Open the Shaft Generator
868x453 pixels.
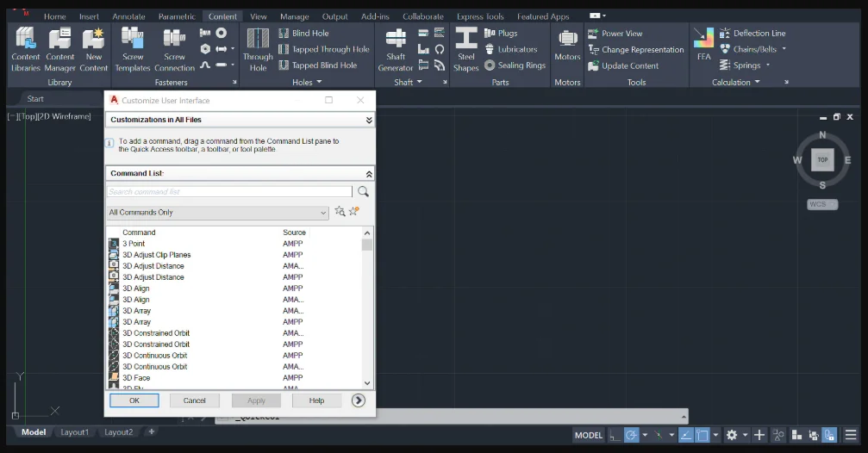click(396, 50)
